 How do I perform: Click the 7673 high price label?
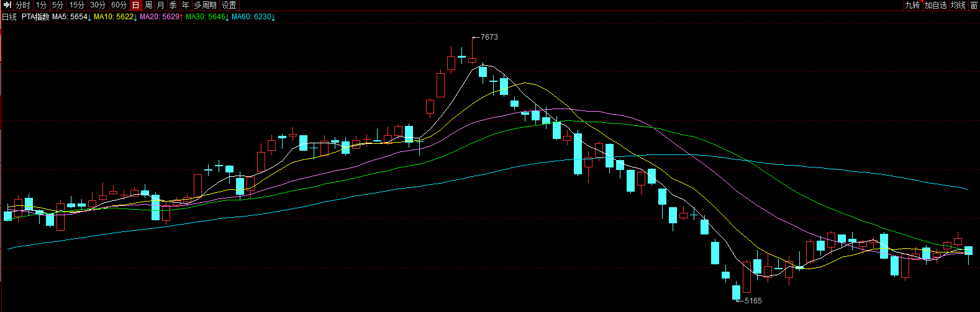coord(489,37)
